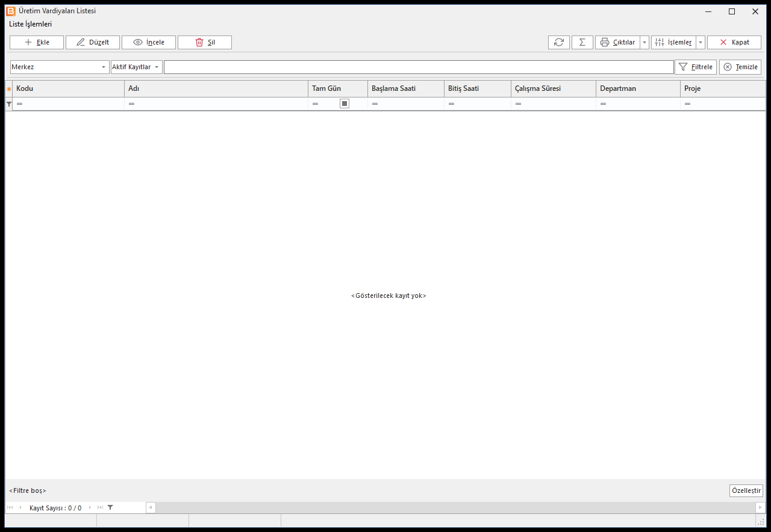
Task: Click the equals operator icon under Adı
Action: (132, 104)
